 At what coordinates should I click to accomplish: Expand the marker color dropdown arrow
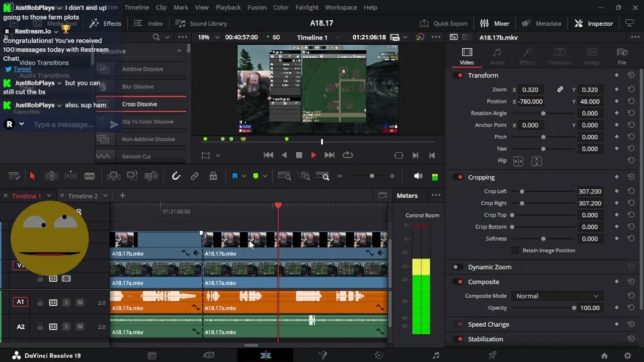(265, 176)
